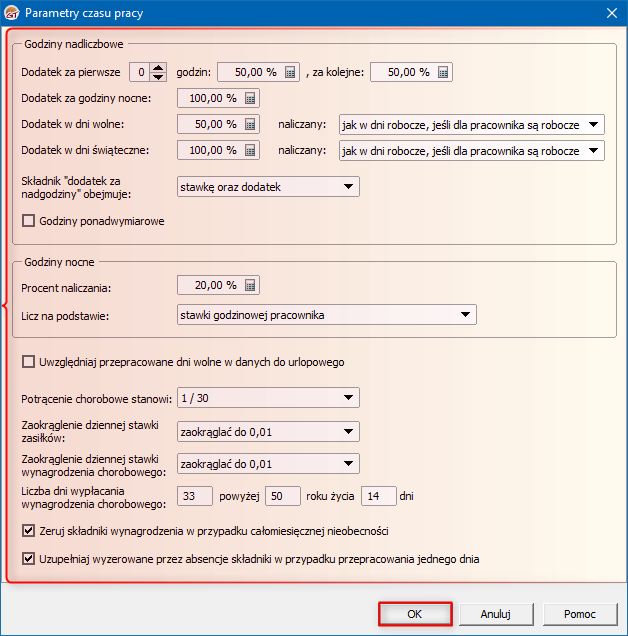Check 'Uwzględniaj przepracowane dni wolne' option
628x636 pixels.
(28, 362)
